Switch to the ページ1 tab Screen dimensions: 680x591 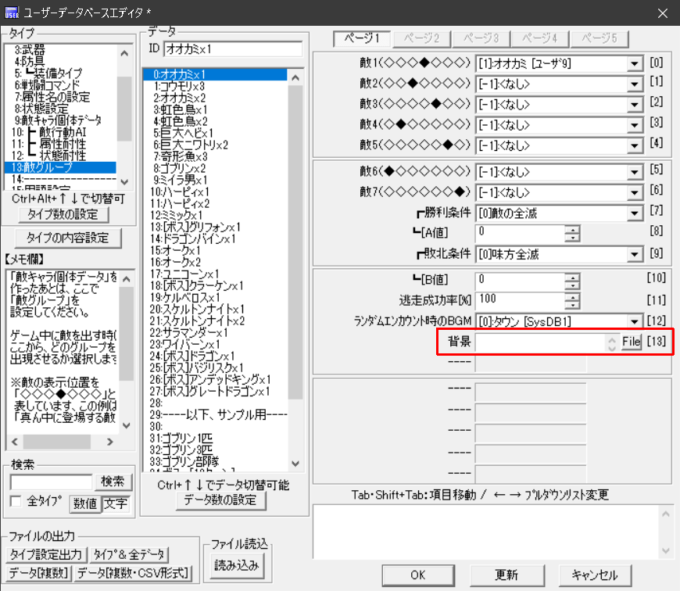coord(362,38)
